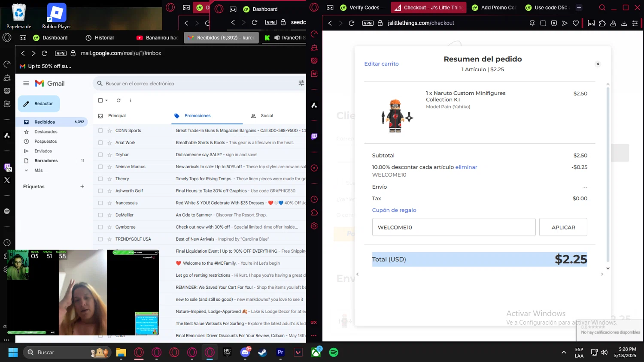This screenshot has width=644, height=362.
Task: Open the Papelera de reciclaje desktop icon
Action: (19, 16)
